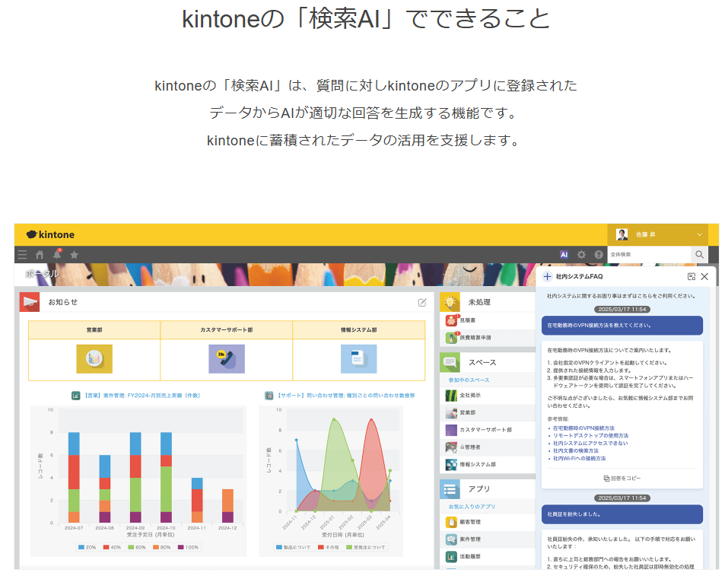
Task: Open the 在宅勤務時のVPN接続方法 reference link
Action: [x=583, y=428]
